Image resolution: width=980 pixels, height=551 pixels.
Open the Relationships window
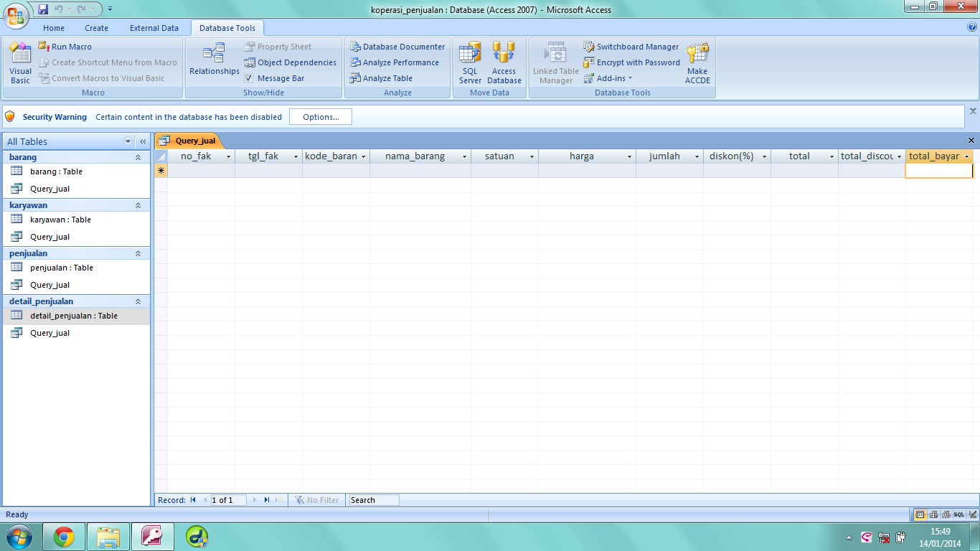[215, 60]
